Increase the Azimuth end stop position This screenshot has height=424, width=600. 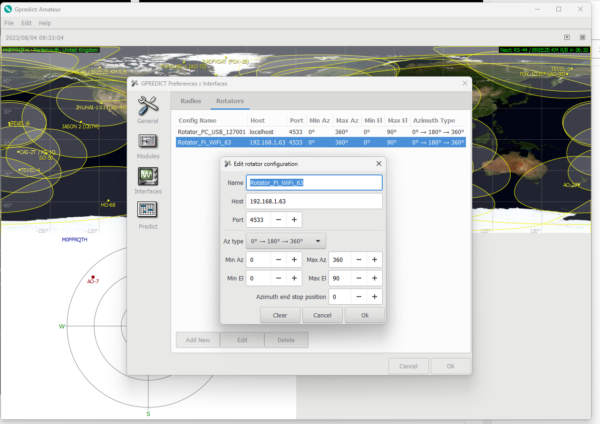pyautogui.click(x=375, y=297)
